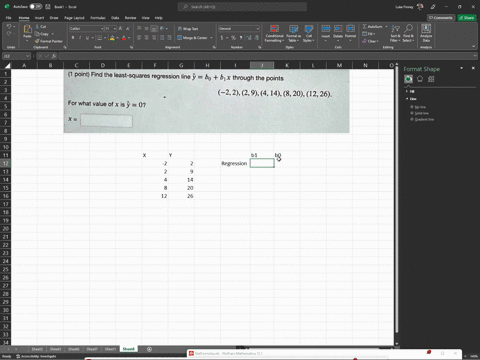
Task: Open Format as Table gallery
Action: click(x=293, y=33)
